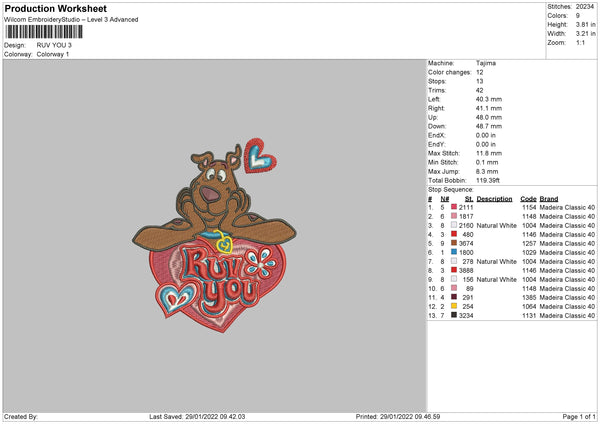Select the dark maroon swatch beside stitch count 291
Screen dimensions: 600x424
(454, 297)
